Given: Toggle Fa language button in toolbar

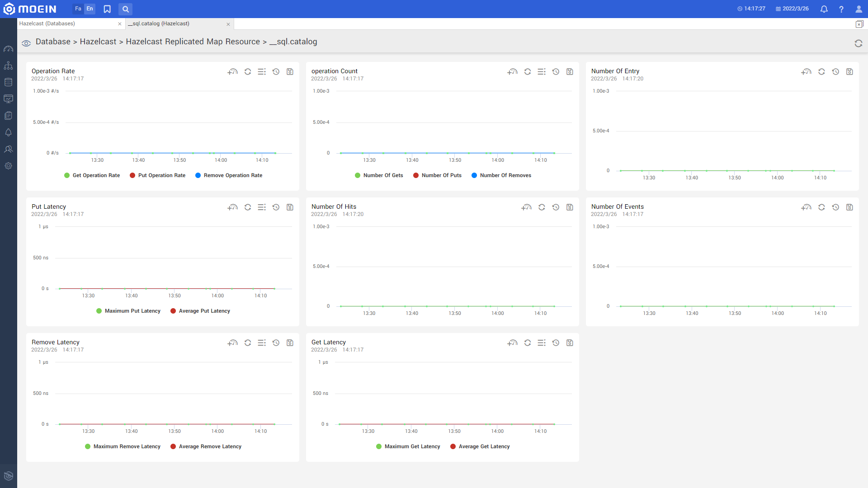Looking at the screenshot, I should pyautogui.click(x=76, y=8).
